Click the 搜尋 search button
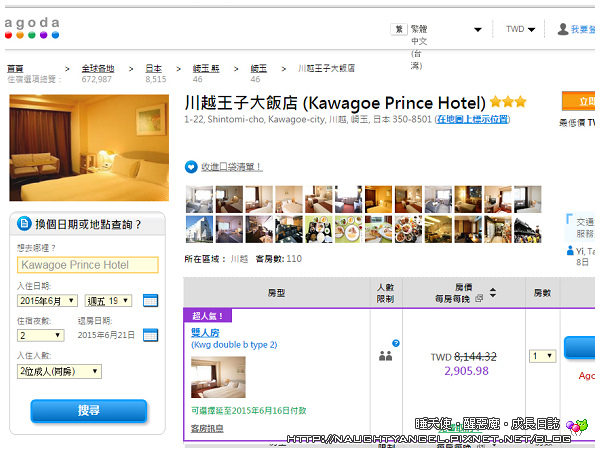 [89, 411]
